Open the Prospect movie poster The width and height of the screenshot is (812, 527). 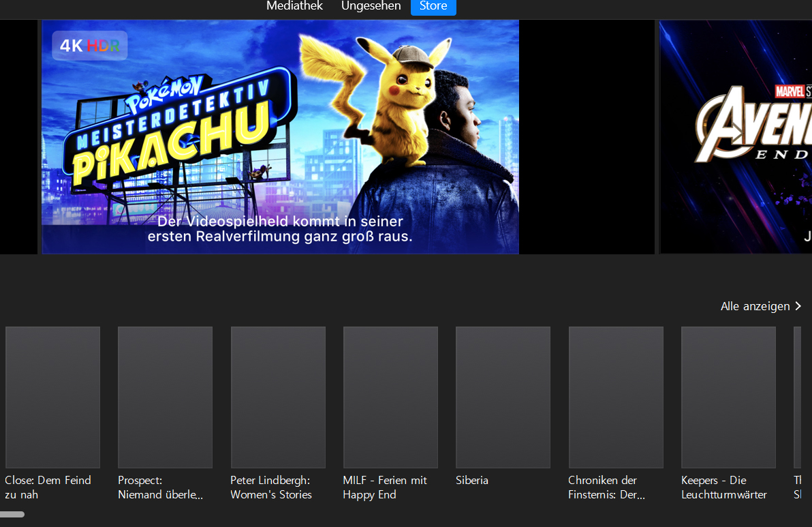166,397
